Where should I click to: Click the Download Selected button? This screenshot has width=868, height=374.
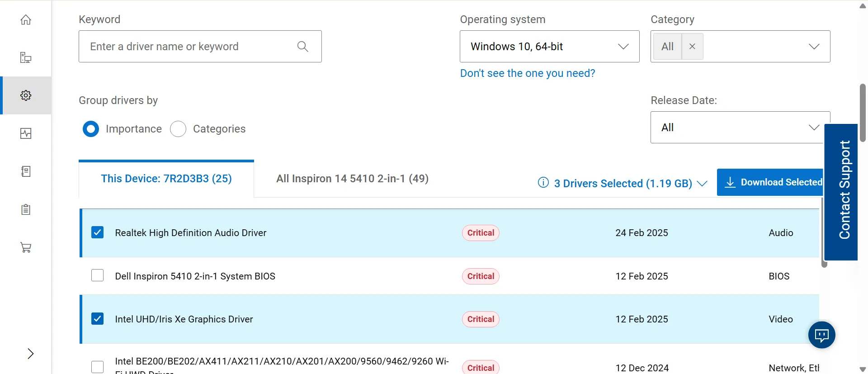point(770,182)
